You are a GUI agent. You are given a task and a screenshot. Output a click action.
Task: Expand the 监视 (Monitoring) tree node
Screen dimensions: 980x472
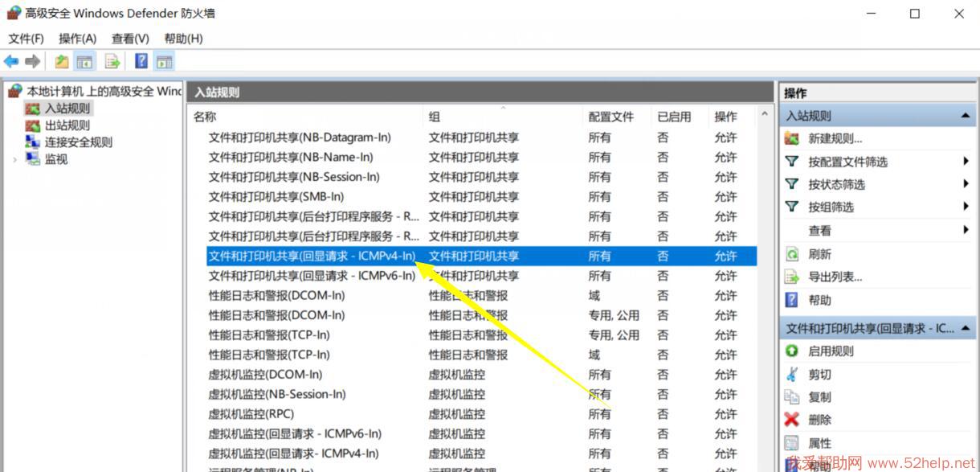point(14,159)
